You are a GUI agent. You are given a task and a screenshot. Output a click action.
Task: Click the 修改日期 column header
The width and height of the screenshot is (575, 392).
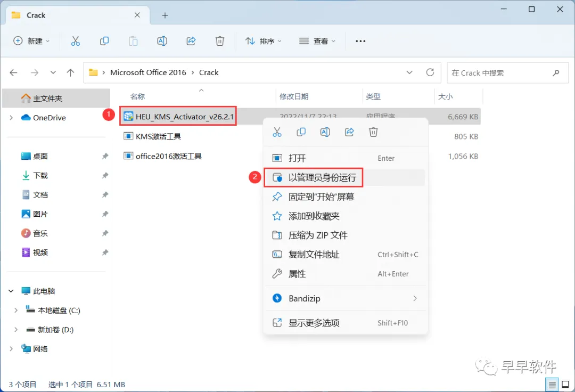pyautogui.click(x=294, y=96)
